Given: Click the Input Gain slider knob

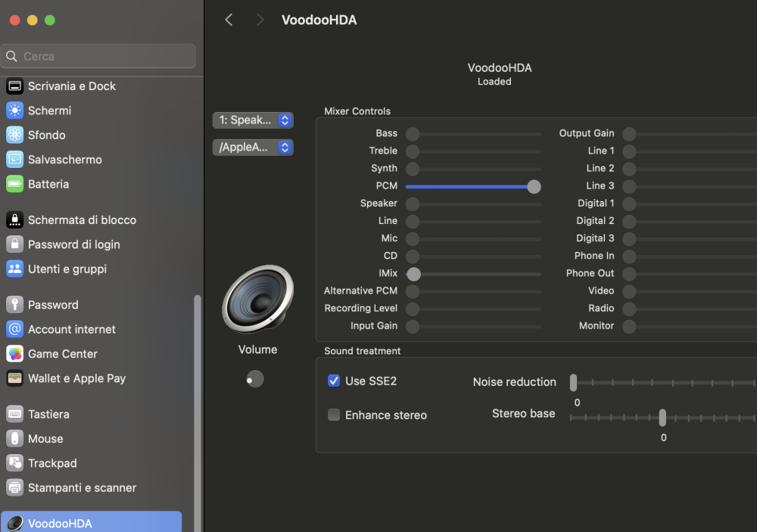Looking at the screenshot, I should 413,326.
